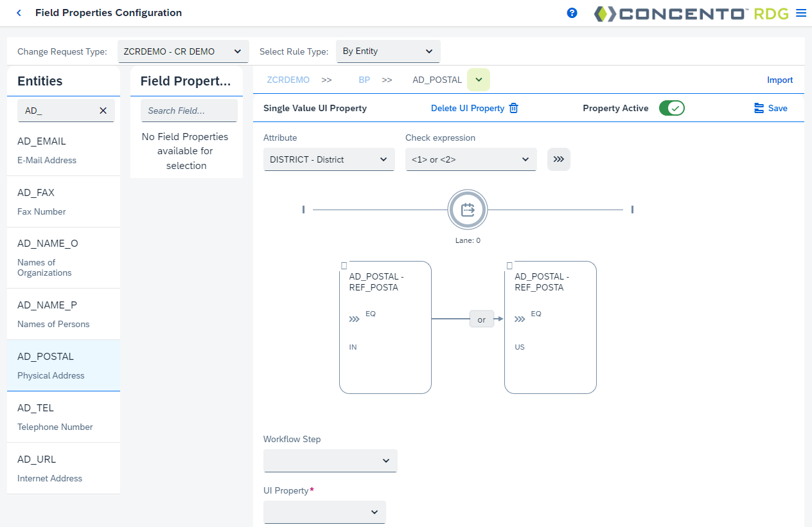Image resolution: width=812 pixels, height=527 pixels.
Task: Click the right end marker of the lane line
Action: (x=633, y=210)
